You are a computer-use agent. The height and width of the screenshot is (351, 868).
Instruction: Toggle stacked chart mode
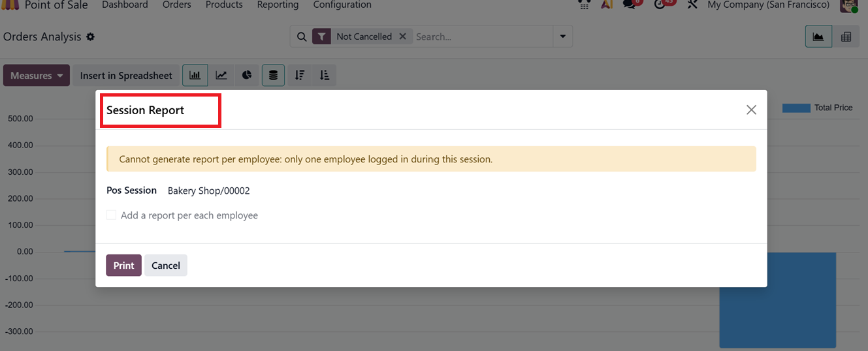[273, 76]
